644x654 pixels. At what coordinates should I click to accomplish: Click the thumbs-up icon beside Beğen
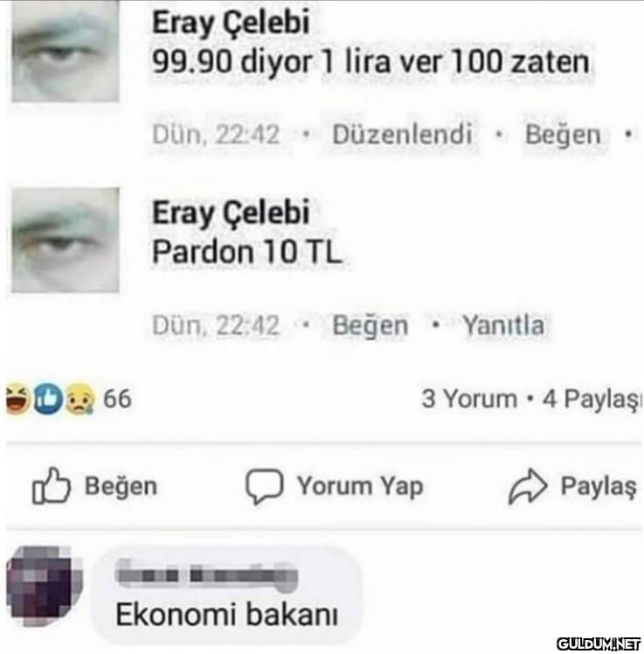tap(52, 486)
